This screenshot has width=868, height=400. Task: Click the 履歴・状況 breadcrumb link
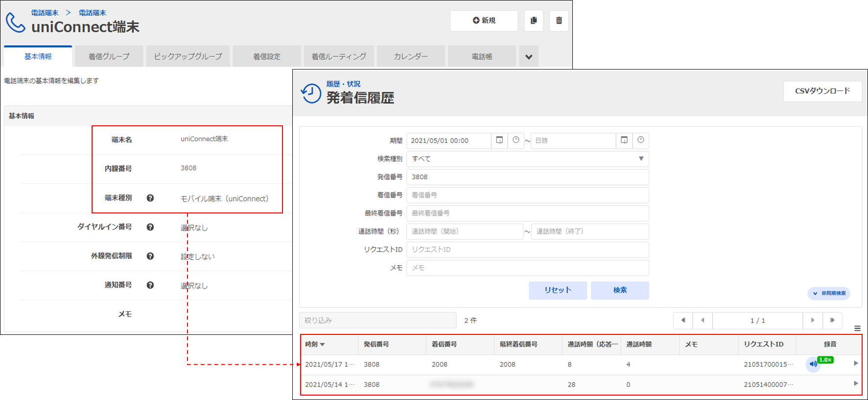click(x=343, y=84)
